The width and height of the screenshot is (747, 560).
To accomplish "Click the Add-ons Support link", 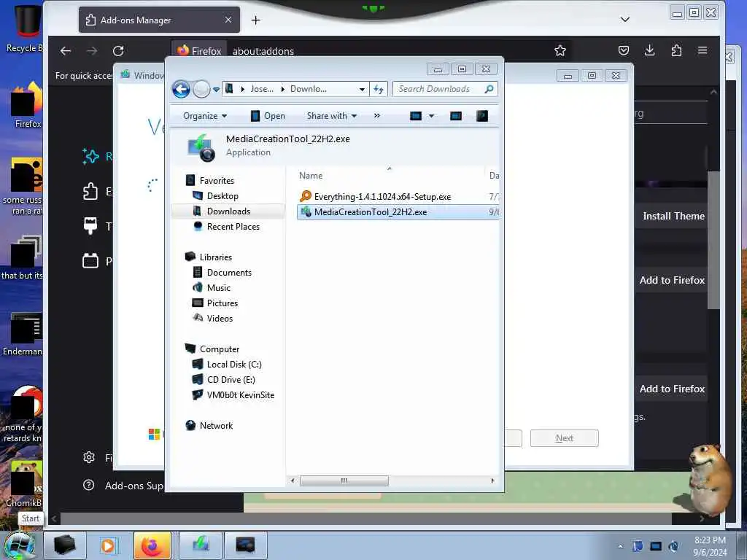I will (x=133, y=486).
